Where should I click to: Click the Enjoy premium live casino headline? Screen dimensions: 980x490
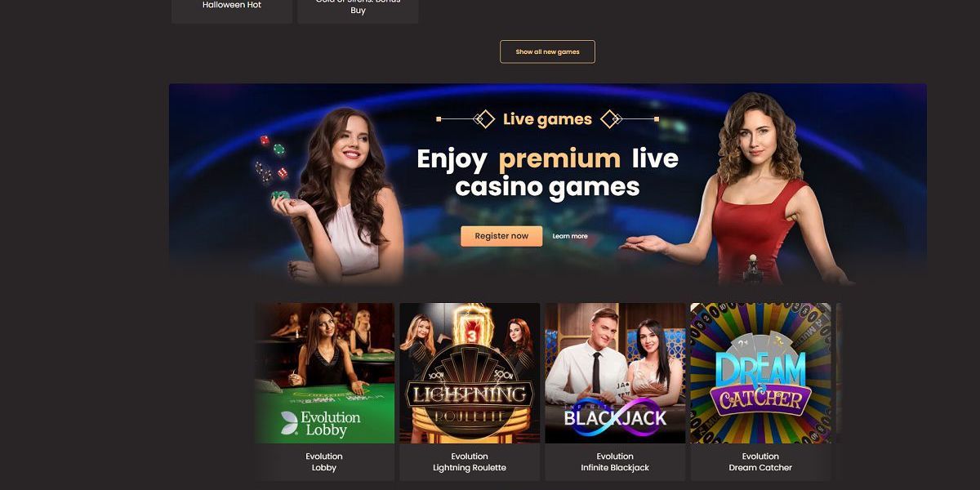547,172
